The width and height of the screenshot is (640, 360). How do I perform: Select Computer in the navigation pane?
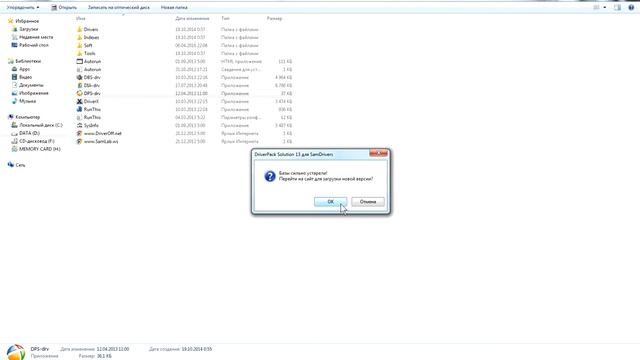pyautogui.click(x=27, y=117)
